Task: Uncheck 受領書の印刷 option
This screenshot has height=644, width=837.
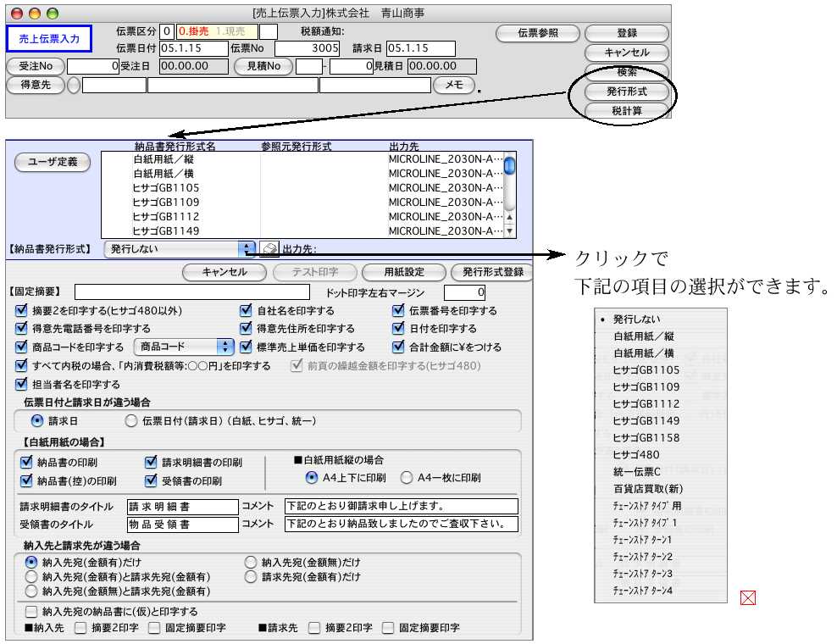Action: (x=151, y=480)
